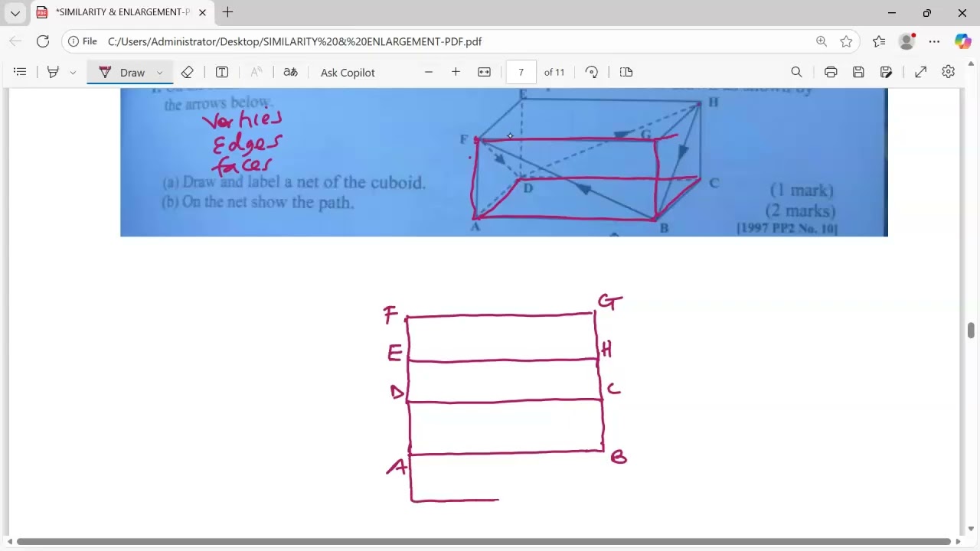Click the vertical scrollbar thumb
The width and height of the screenshot is (980, 551).
[972, 330]
